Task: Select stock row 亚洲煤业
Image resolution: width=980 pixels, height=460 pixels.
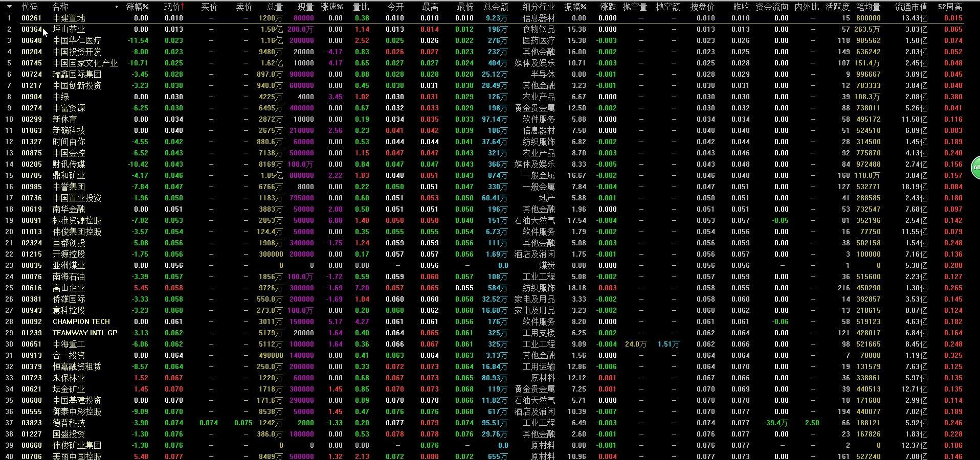Action: tap(69, 265)
